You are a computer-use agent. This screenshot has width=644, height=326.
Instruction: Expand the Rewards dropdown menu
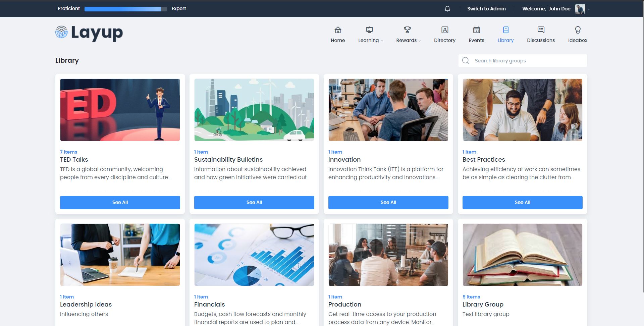click(x=408, y=40)
